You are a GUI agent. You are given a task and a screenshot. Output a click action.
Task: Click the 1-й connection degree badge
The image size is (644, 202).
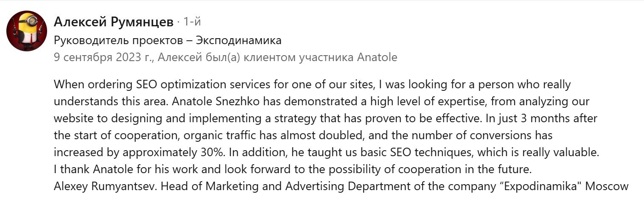(191, 22)
